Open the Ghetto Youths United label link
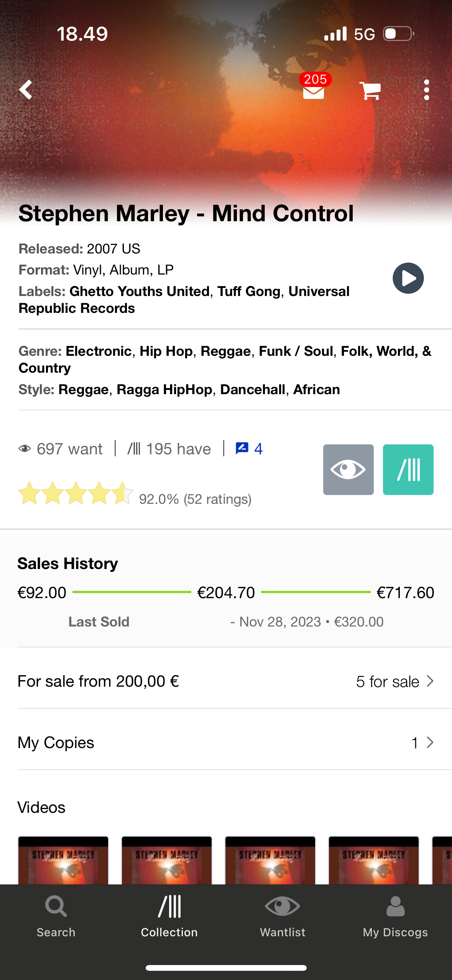Viewport: 452px width, 980px height. (x=139, y=291)
